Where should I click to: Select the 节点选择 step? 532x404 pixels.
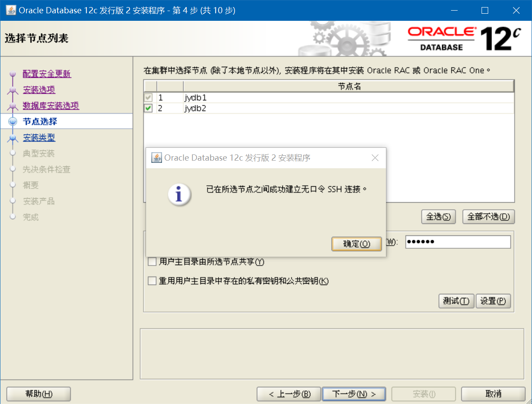(x=40, y=122)
